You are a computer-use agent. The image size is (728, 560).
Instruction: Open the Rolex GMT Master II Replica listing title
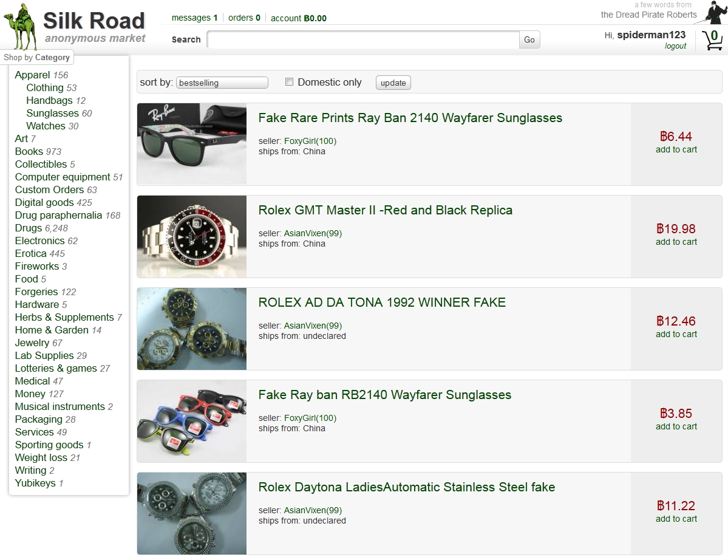coord(386,210)
